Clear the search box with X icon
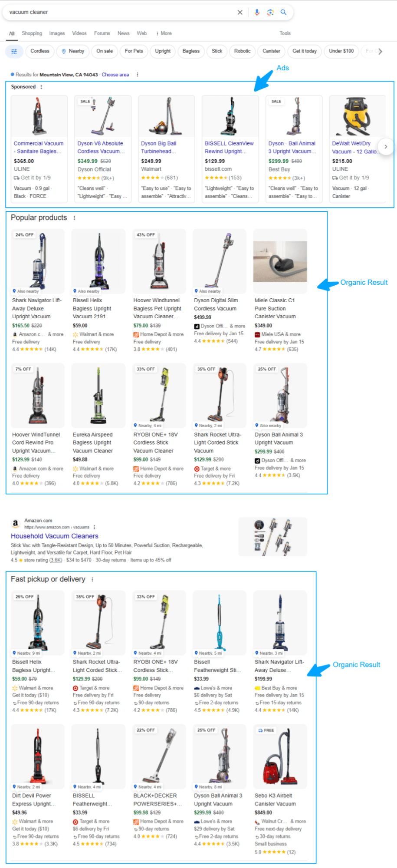 [240, 12]
